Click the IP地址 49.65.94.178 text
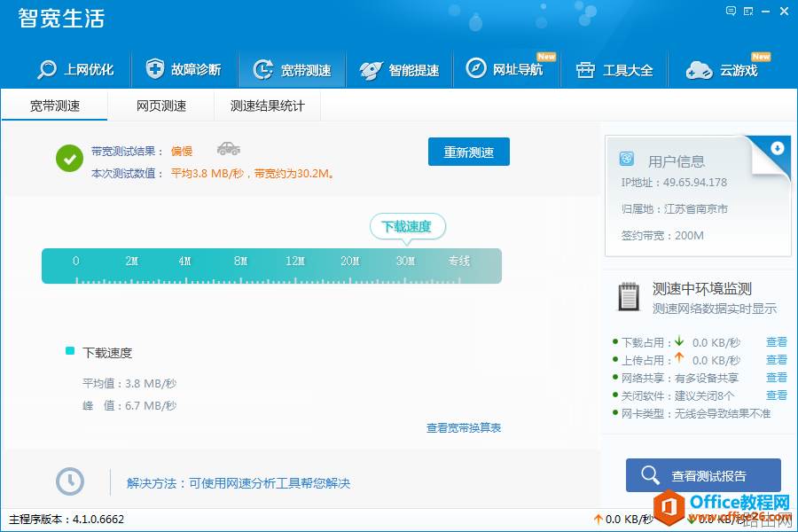This screenshot has height=532, width=798. pyautogui.click(x=674, y=183)
